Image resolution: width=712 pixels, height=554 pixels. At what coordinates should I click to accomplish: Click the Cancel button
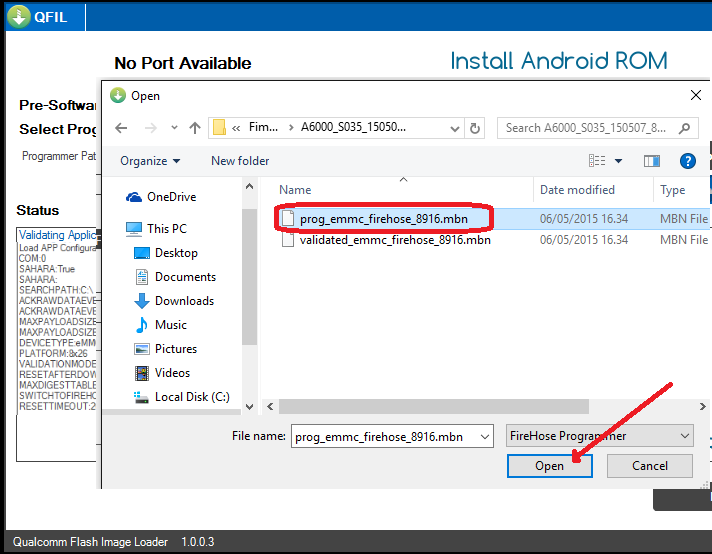tap(650, 466)
